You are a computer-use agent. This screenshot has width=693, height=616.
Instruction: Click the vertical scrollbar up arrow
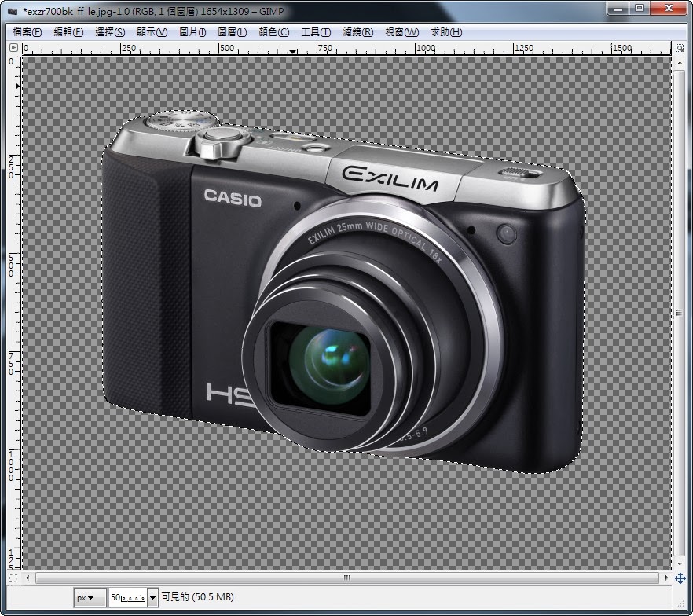[680, 64]
